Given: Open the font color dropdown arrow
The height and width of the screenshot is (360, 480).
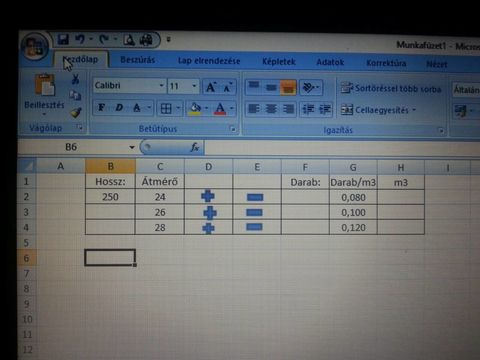Looking at the screenshot, I should [x=232, y=109].
